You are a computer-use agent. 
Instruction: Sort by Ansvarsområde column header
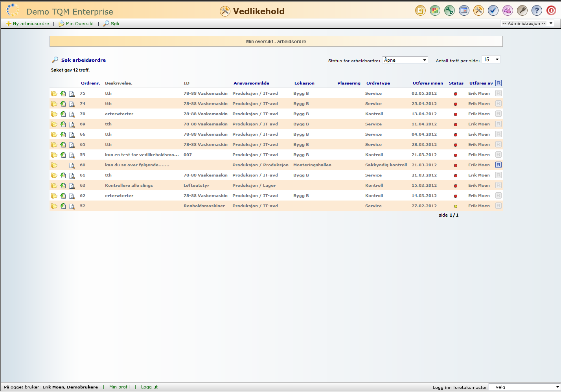(252, 83)
